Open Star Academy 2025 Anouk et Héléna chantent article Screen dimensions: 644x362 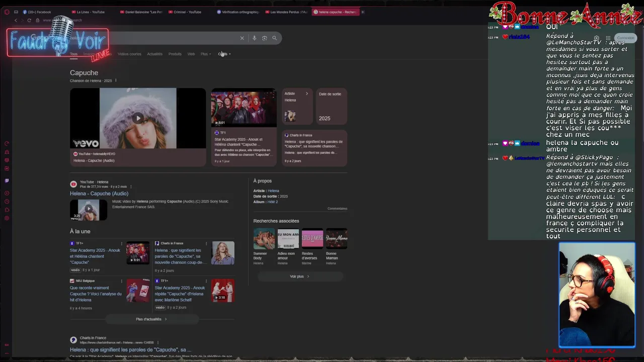[x=95, y=256]
